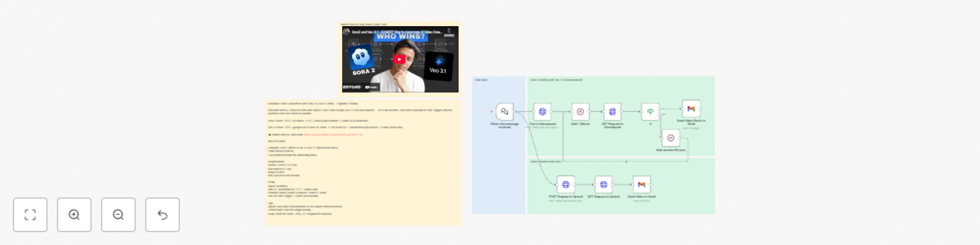The width and height of the screenshot is (980, 245).
Task: Click the YouTube logo at video bottom
Action: click(371, 87)
